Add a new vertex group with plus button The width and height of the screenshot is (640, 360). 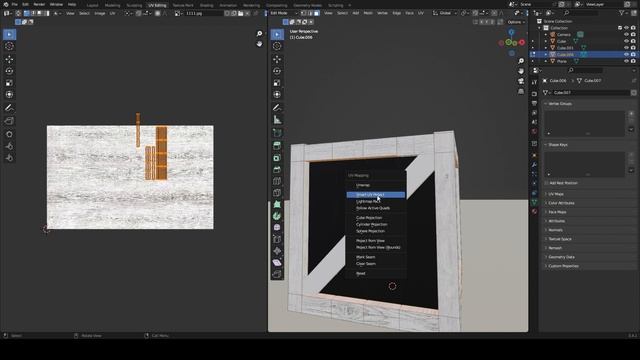click(x=631, y=114)
